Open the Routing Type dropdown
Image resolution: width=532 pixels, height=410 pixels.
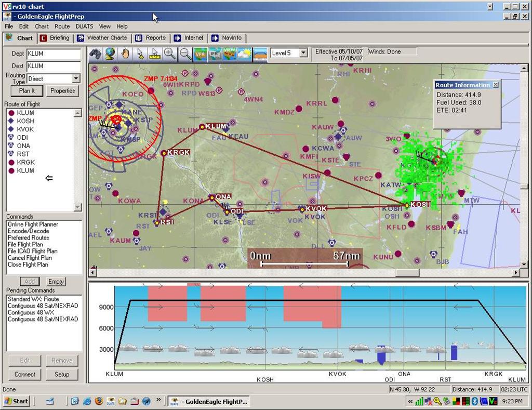[76, 79]
